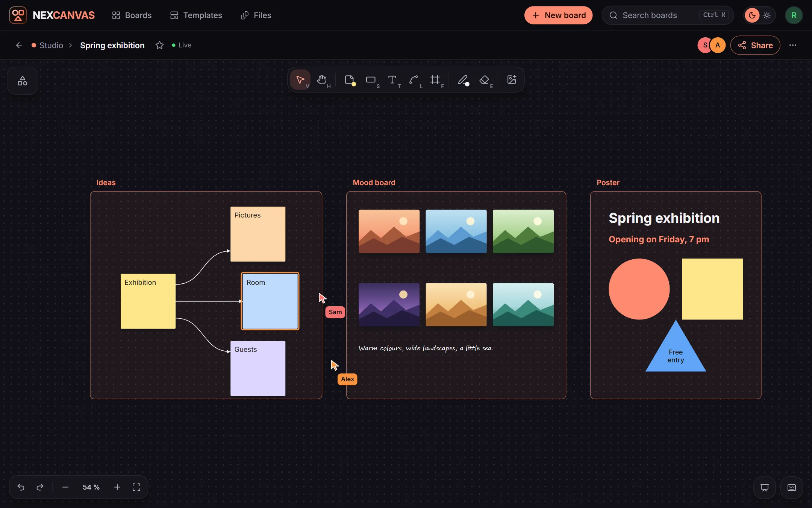Open the 54 % zoom level menu
This screenshot has width=812, height=508.
click(x=91, y=487)
